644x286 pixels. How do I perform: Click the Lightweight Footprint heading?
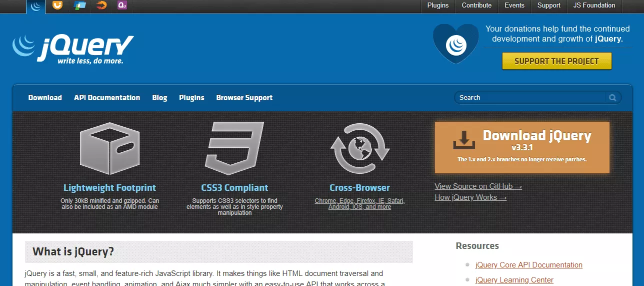click(109, 188)
